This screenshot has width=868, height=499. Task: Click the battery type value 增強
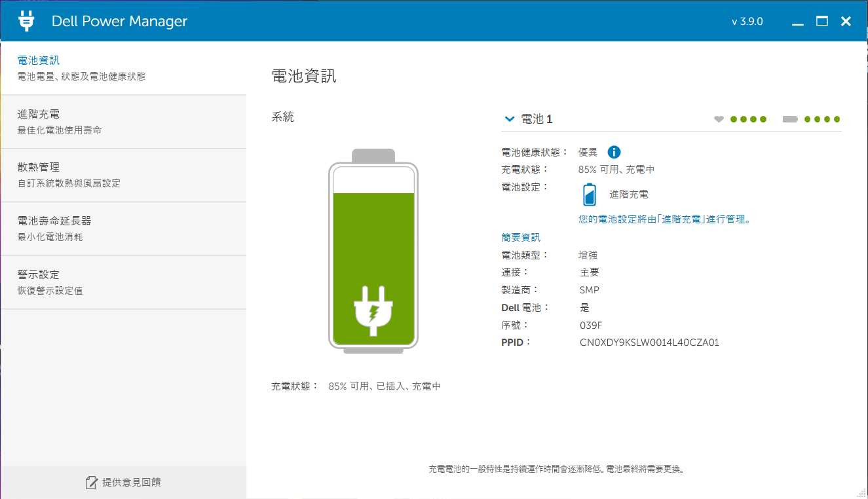click(x=588, y=255)
